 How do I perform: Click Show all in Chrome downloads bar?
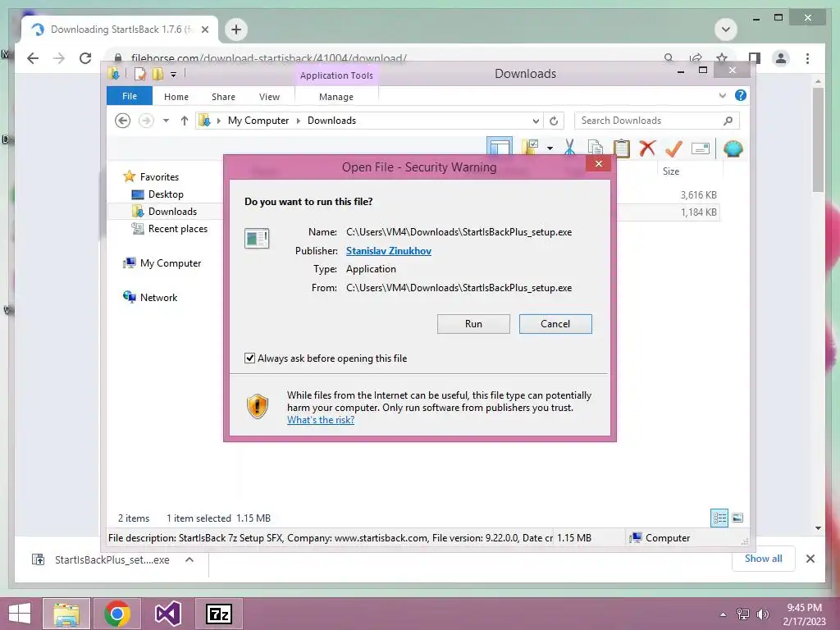click(764, 559)
